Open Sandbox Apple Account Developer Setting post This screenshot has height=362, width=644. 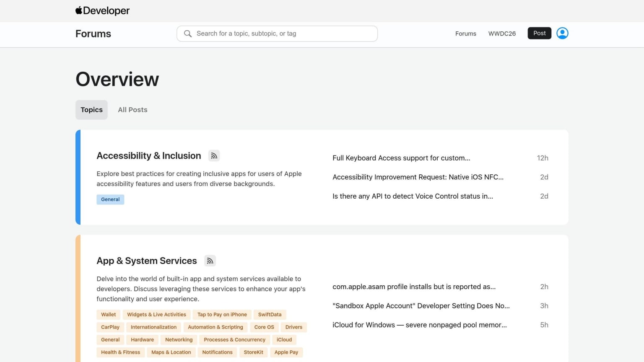coord(421,306)
